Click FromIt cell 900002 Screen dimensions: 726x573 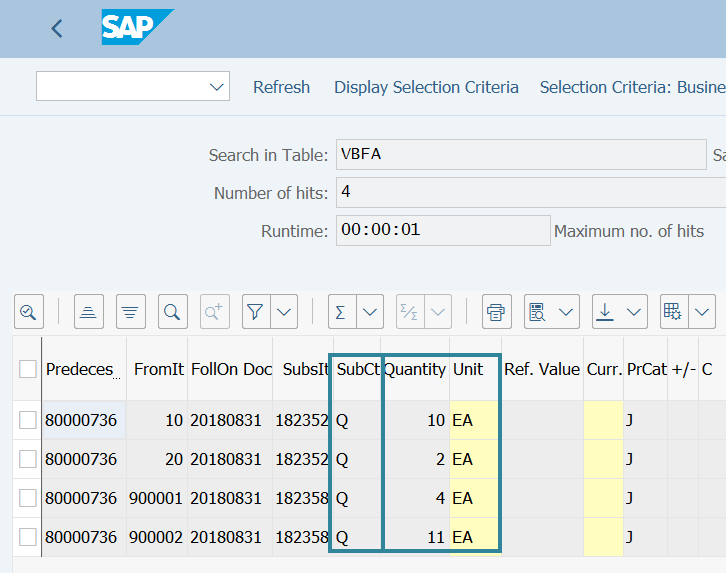click(157, 537)
